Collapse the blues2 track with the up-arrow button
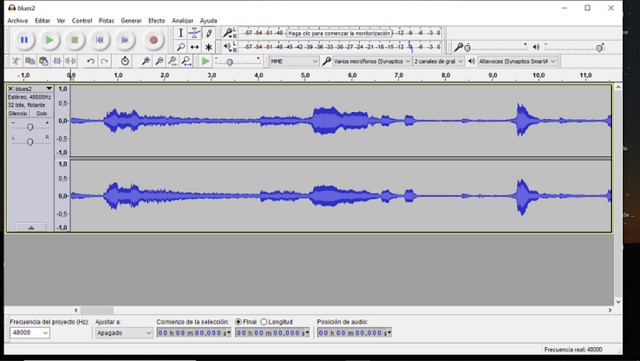This screenshot has height=361, width=640. pos(31,227)
